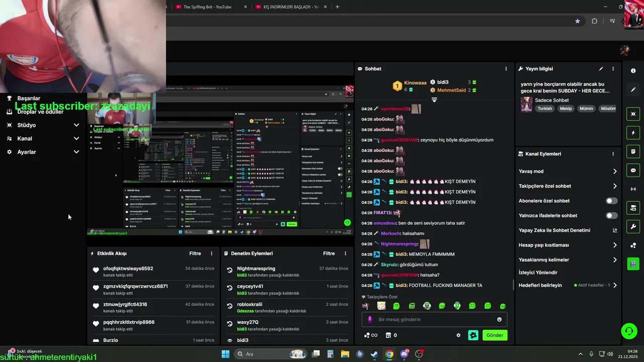Collapse the chat leaderboard chevron
Screen dimensions: 644x362
(x=434, y=100)
